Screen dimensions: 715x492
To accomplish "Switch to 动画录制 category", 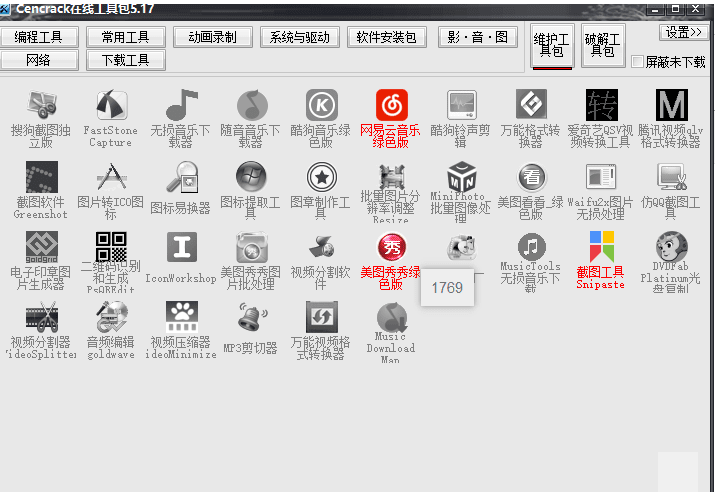I will pyautogui.click(x=212, y=37).
